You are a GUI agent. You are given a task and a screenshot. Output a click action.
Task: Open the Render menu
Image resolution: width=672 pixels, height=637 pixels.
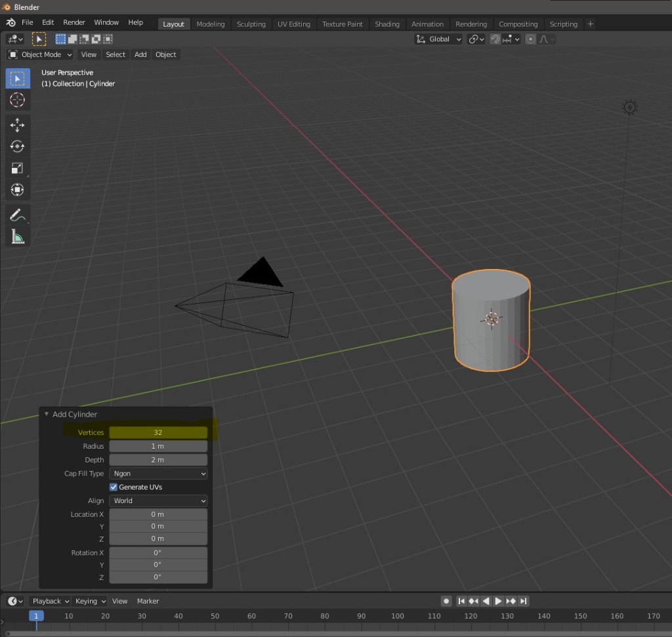coord(74,22)
